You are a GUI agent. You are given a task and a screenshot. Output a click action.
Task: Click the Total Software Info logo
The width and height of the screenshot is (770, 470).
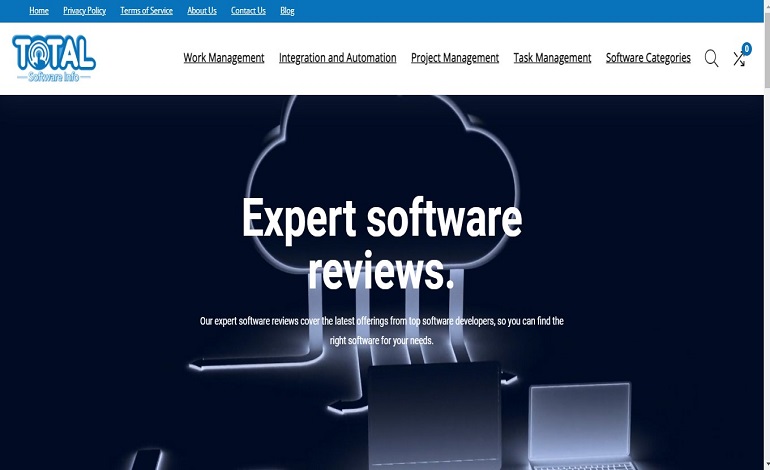(x=54, y=58)
